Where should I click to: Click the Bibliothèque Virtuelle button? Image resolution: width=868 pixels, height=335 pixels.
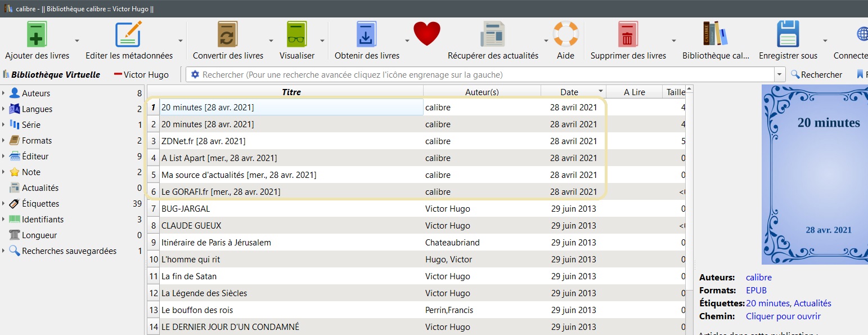click(51, 74)
